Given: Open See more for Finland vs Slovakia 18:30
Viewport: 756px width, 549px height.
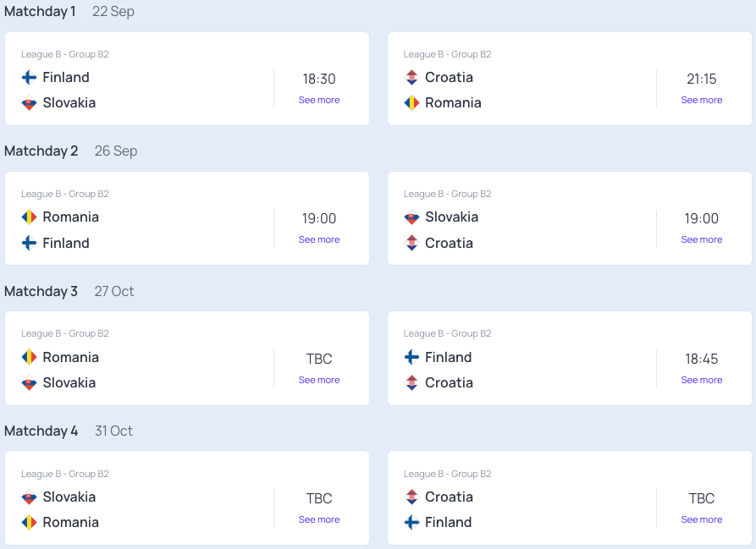Looking at the screenshot, I should [x=319, y=100].
